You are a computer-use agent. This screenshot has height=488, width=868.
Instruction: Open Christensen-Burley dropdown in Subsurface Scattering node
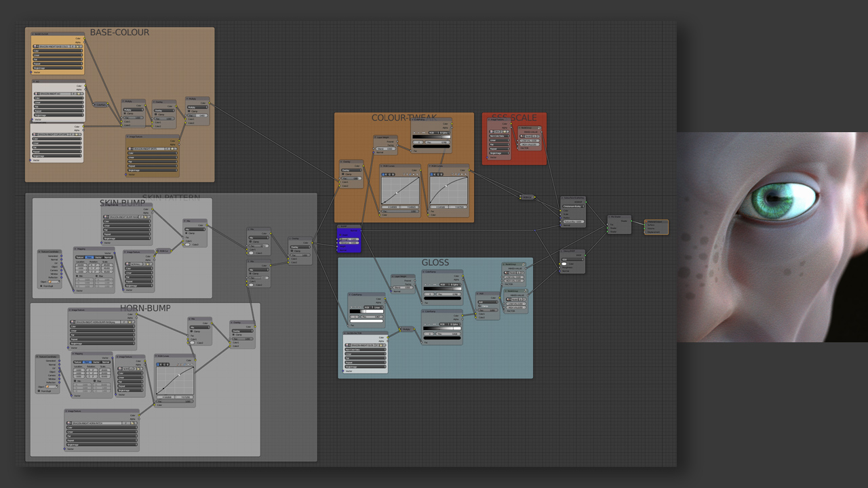(573, 206)
